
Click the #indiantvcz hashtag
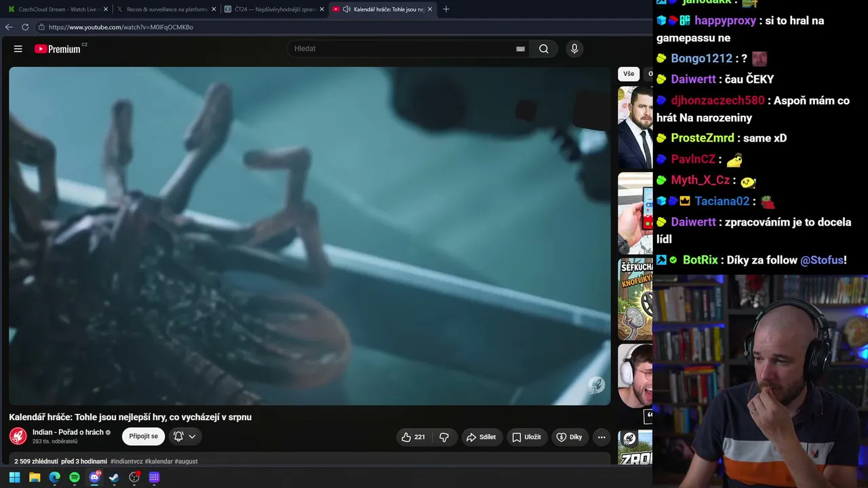point(127,462)
